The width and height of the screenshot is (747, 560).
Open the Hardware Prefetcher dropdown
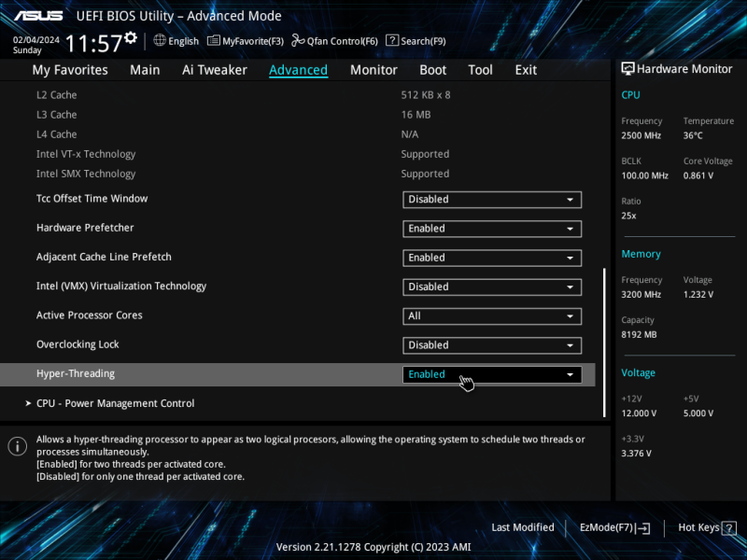[492, 229]
